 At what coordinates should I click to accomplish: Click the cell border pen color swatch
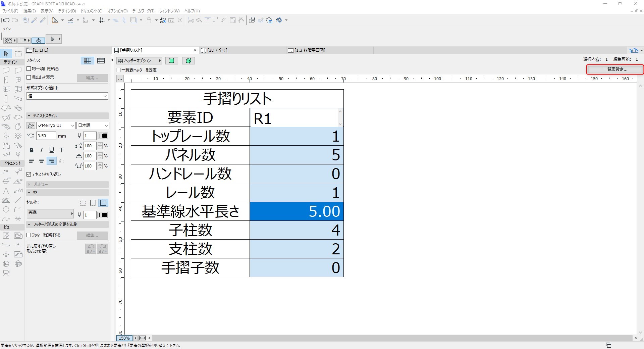pos(103,215)
